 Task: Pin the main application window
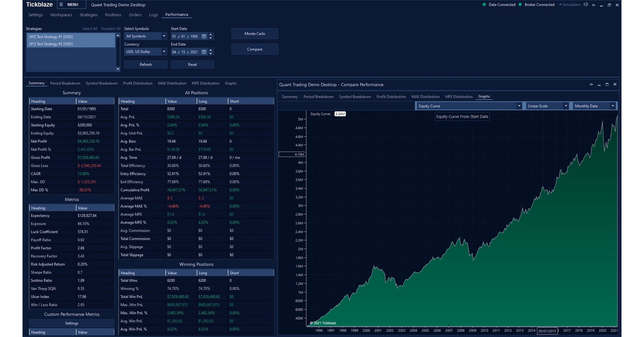[593, 5]
